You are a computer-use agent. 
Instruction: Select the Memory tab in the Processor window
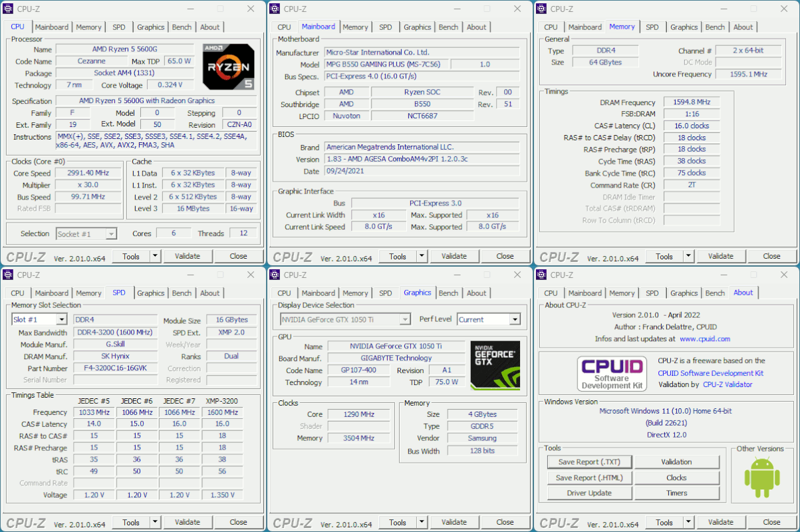(x=88, y=27)
